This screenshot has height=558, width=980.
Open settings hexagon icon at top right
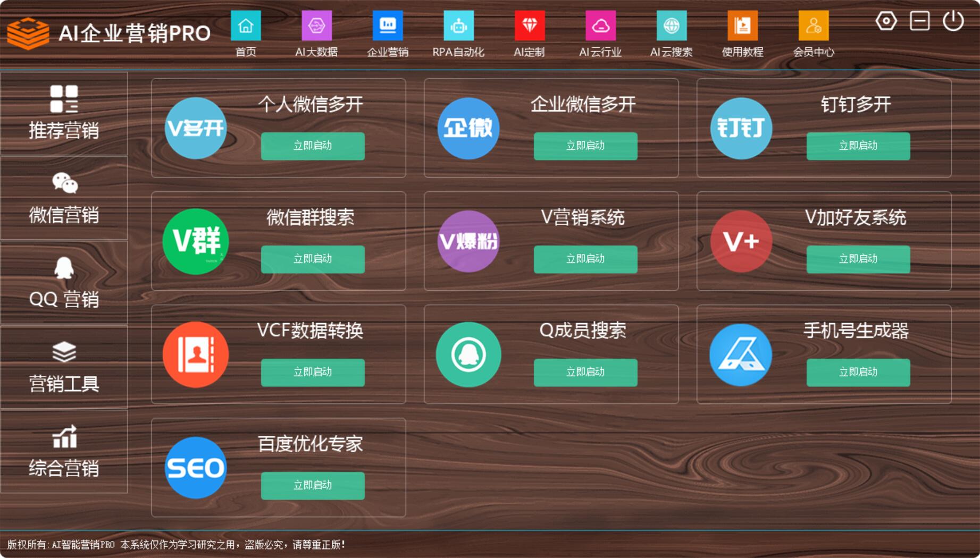(886, 21)
